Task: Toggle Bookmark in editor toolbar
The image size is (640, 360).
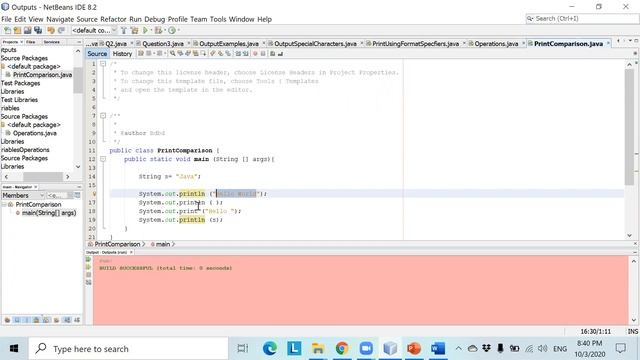Action: coord(228,53)
